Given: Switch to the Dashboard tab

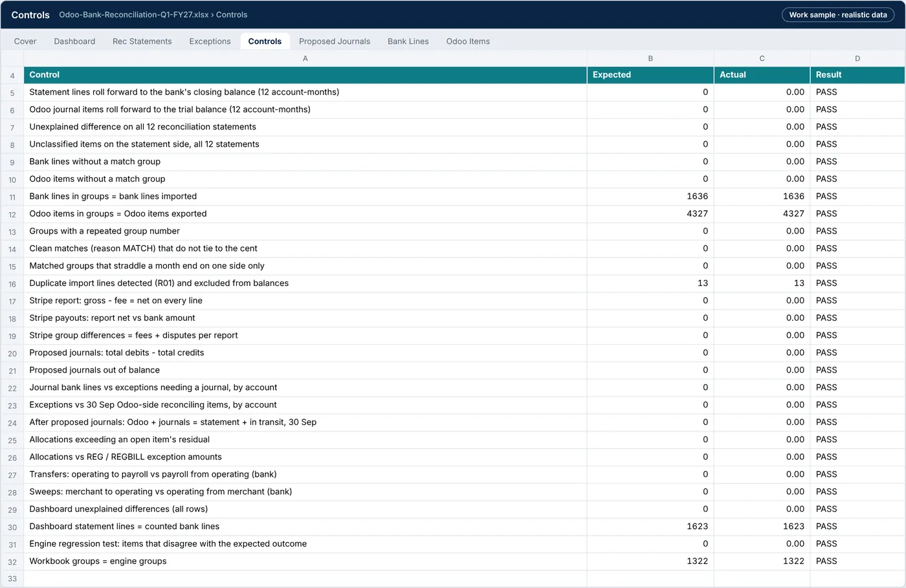Looking at the screenshot, I should tap(74, 41).
